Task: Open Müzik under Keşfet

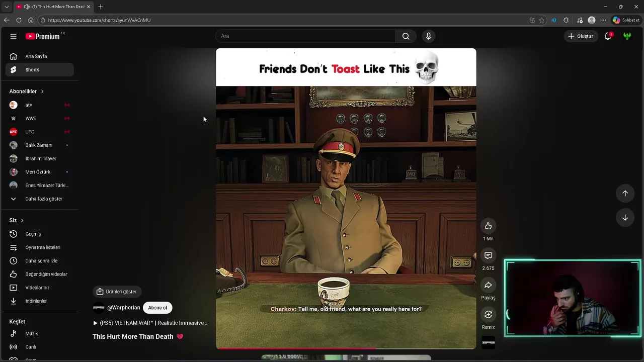Action: point(39,333)
